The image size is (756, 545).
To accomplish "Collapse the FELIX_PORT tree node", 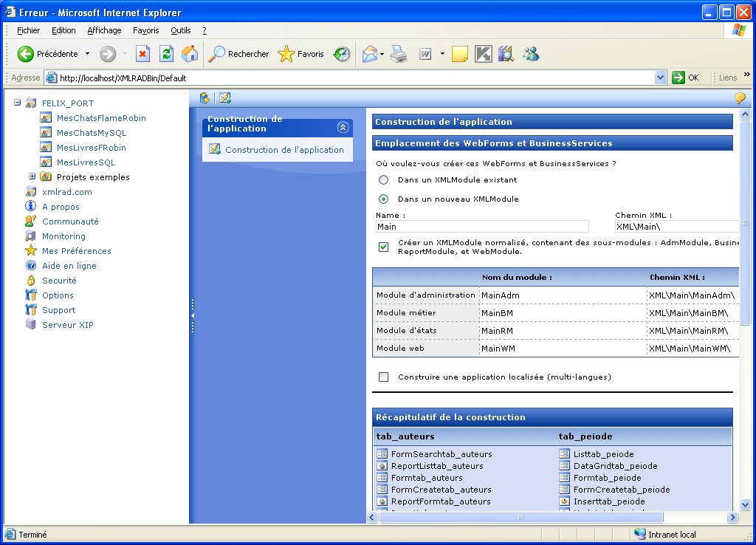I will click(18, 103).
